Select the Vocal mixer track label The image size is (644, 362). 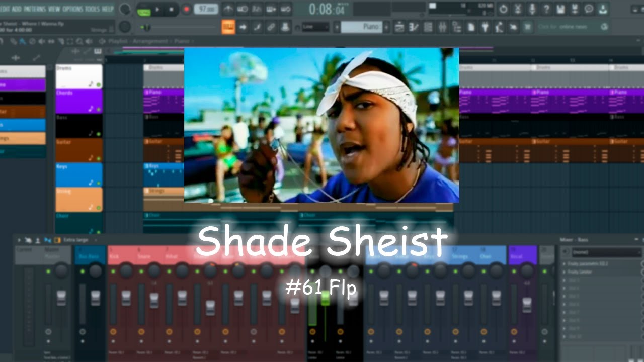click(x=523, y=254)
